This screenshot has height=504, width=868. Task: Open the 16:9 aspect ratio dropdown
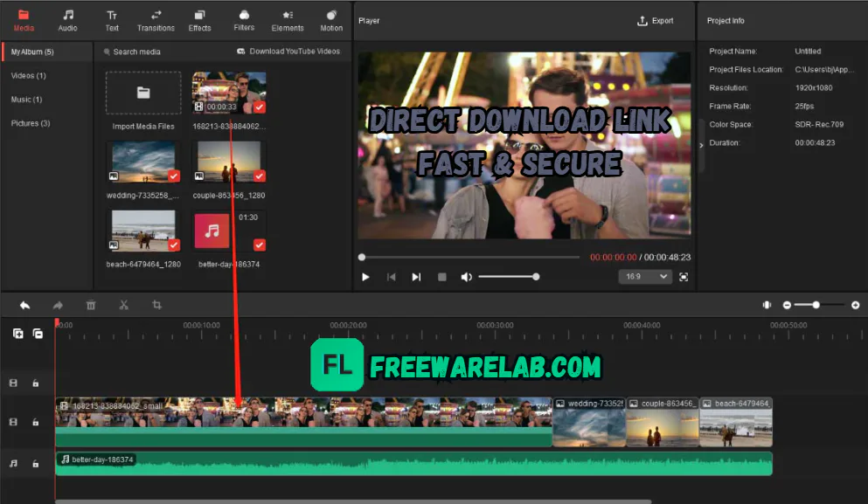(x=645, y=276)
